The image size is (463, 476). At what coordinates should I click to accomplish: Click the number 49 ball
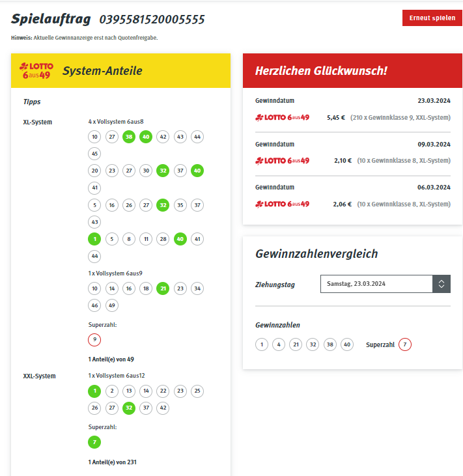[x=112, y=305]
